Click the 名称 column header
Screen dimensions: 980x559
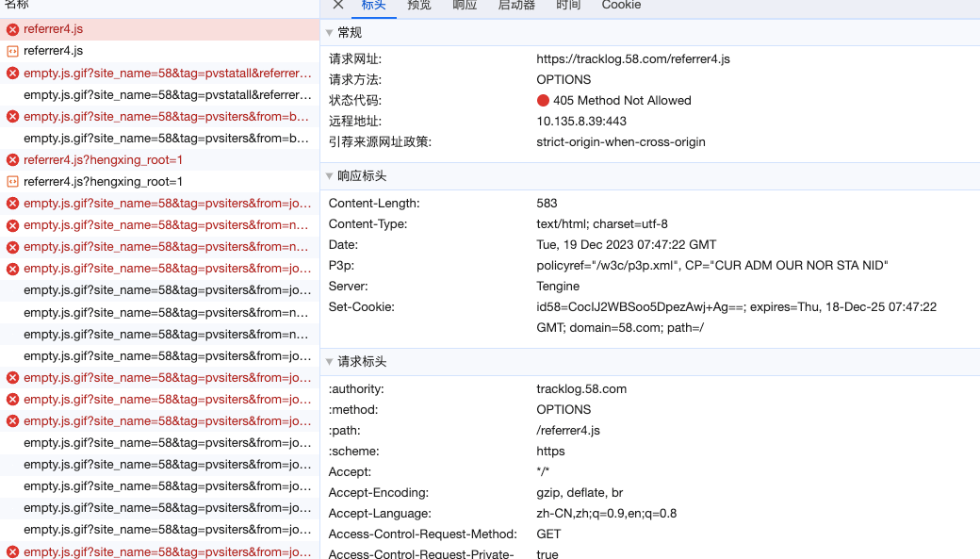pos(17,5)
